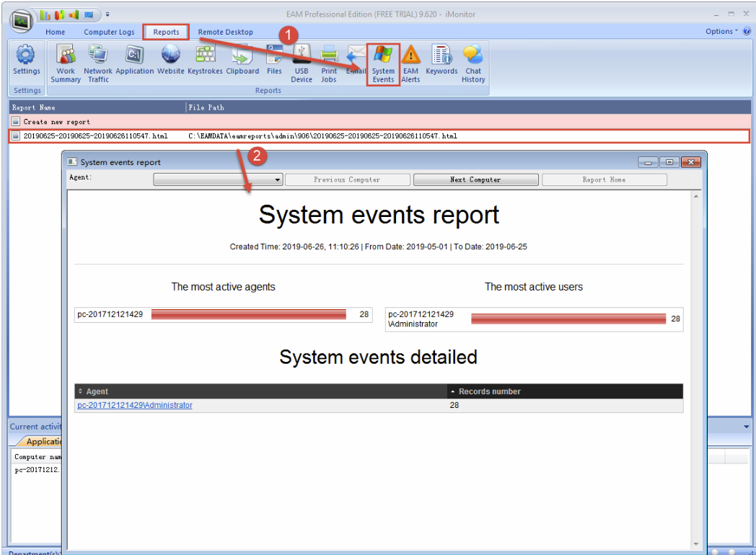Open the Keystrokes report
Viewport: 756px width, 555px height.
coord(205,60)
